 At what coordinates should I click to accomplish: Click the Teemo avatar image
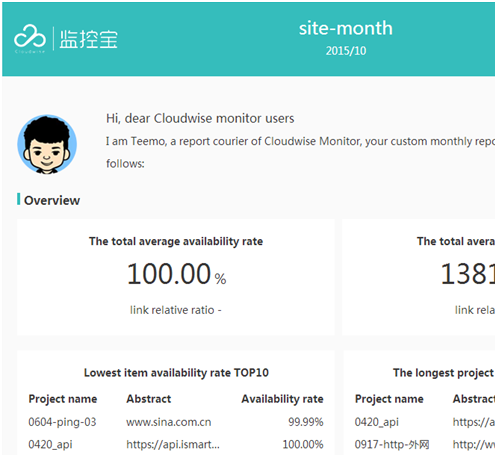[x=47, y=144]
